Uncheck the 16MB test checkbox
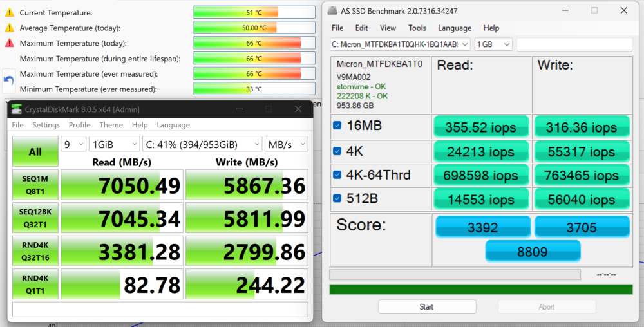 (x=337, y=126)
